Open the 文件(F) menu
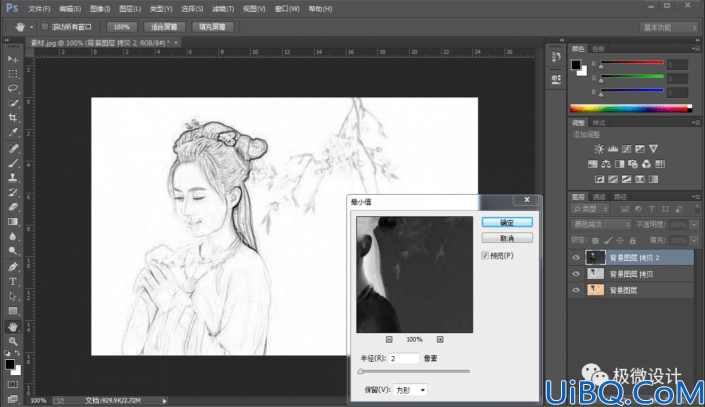Screen dimensions: 705x407 pos(39,9)
